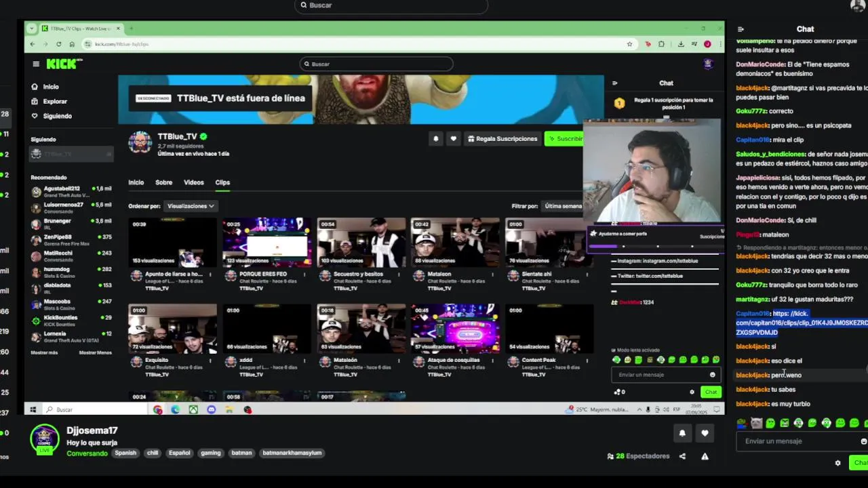868x488 pixels.
Task: Open a new browser tab
Action: tap(131, 28)
